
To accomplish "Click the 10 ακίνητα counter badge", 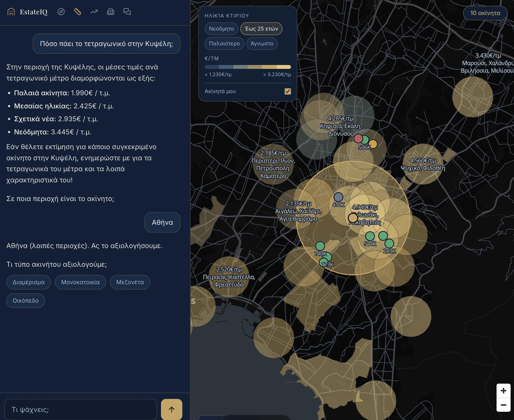I will 485,13.
